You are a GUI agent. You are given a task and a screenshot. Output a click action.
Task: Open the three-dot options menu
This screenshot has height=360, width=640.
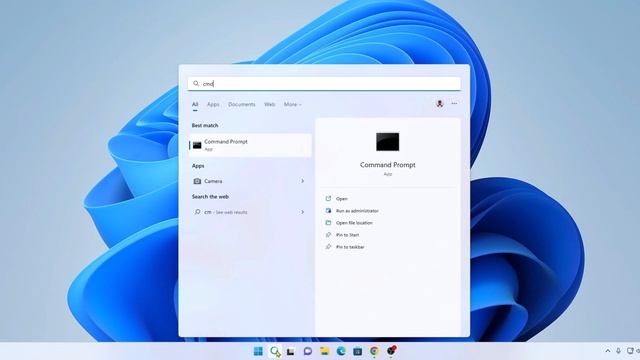[454, 104]
